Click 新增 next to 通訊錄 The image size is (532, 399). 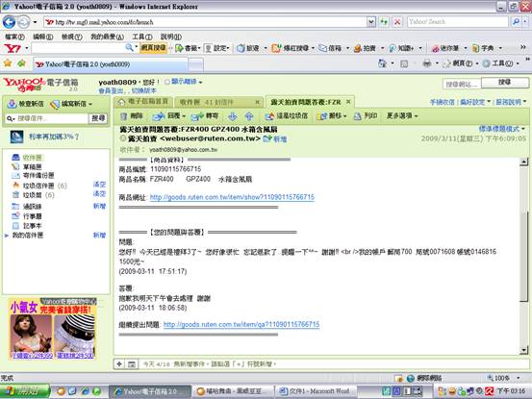pyautogui.click(x=99, y=206)
